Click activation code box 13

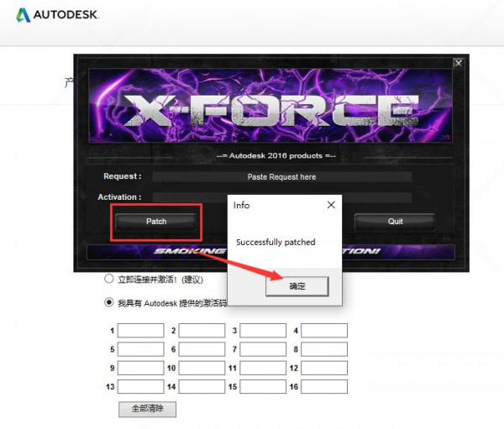click(x=141, y=386)
